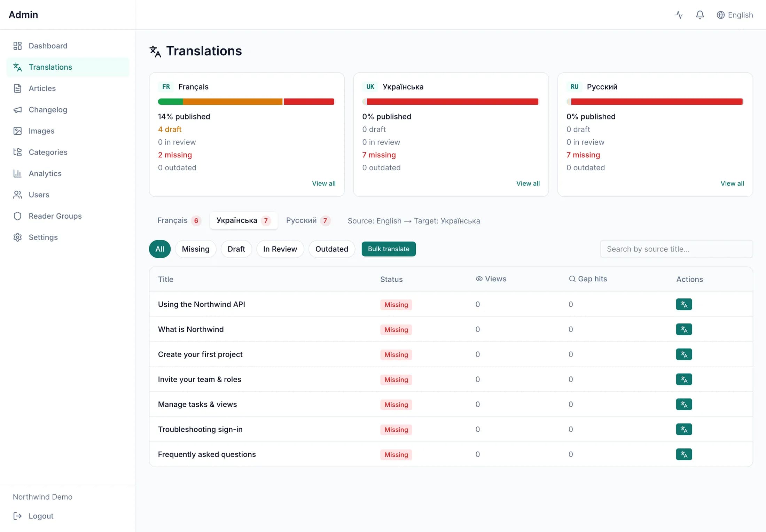Click the Troubleshooting sign-in title
766x532 pixels.
(x=200, y=429)
